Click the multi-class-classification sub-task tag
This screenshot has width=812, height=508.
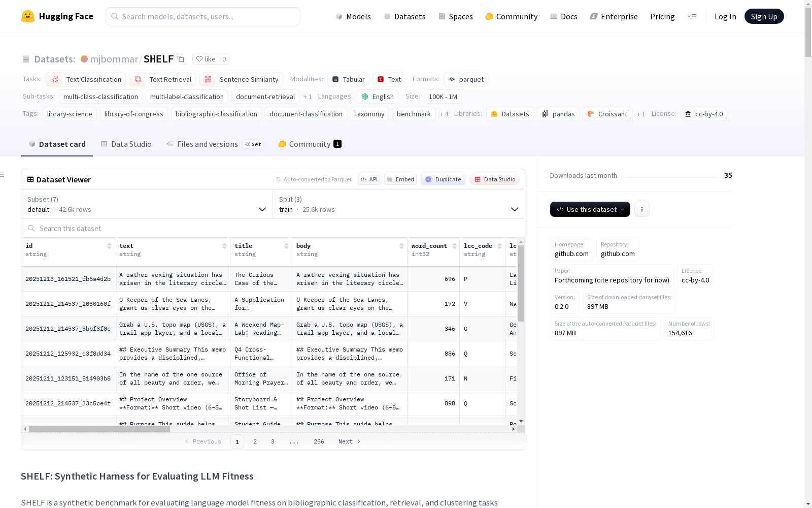[x=100, y=97]
